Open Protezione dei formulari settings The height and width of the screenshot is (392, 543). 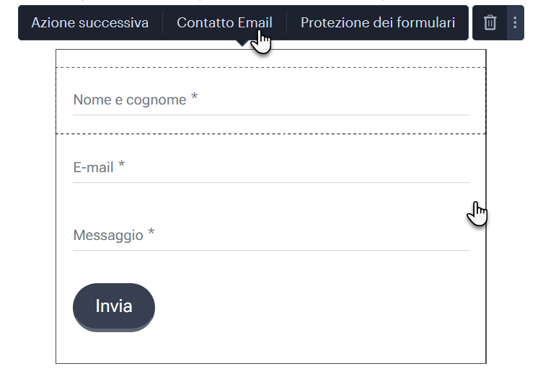tap(377, 23)
